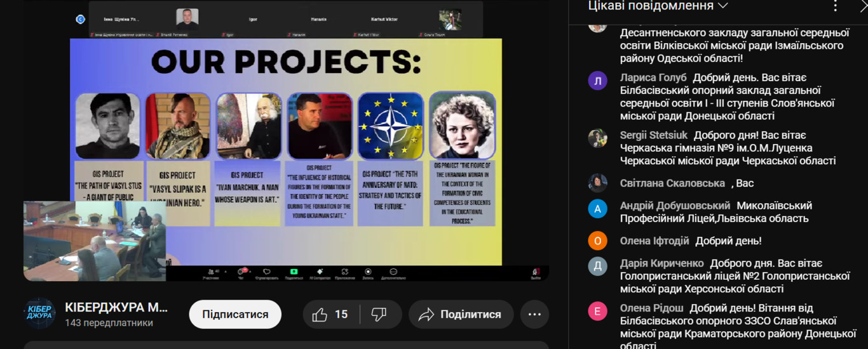The image size is (868, 349).
Task: Open Sergii Stetsiuk author name in chat
Action: (654, 135)
